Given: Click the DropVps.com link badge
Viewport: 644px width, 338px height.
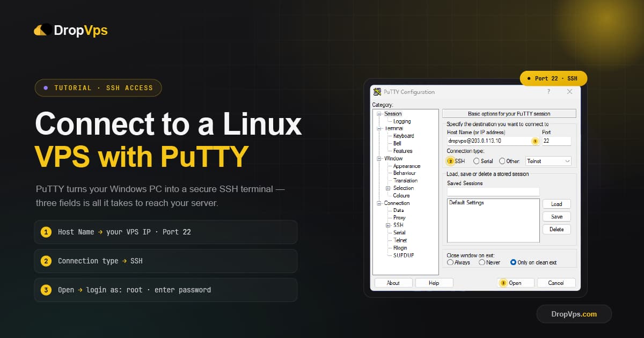Looking at the screenshot, I should coord(574,314).
